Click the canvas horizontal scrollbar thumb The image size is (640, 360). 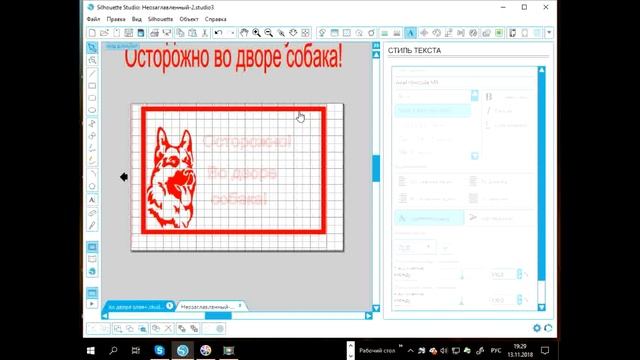218,316
